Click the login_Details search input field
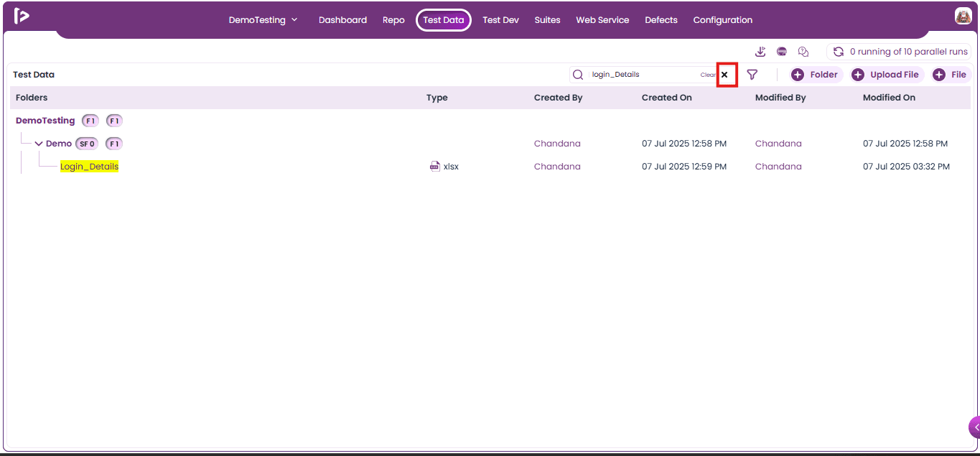Image resolution: width=980 pixels, height=456 pixels. tap(643, 75)
